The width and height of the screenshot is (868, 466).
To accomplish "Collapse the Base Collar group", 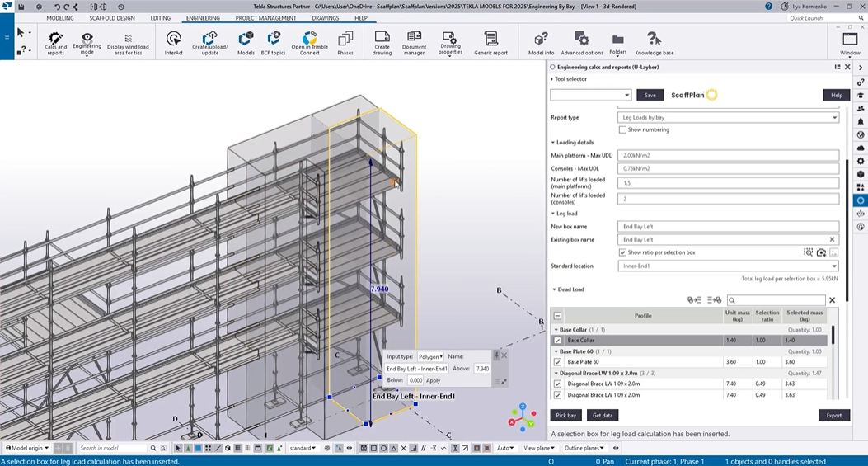I will point(556,330).
